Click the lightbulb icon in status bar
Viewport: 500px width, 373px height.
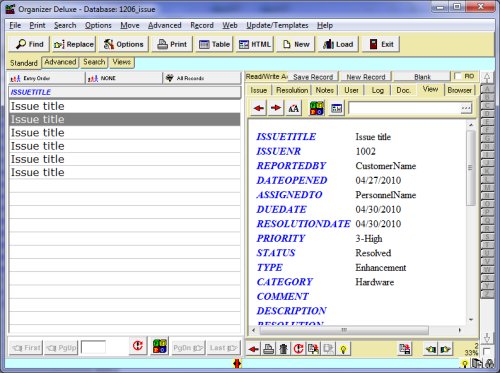click(x=465, y=364)
